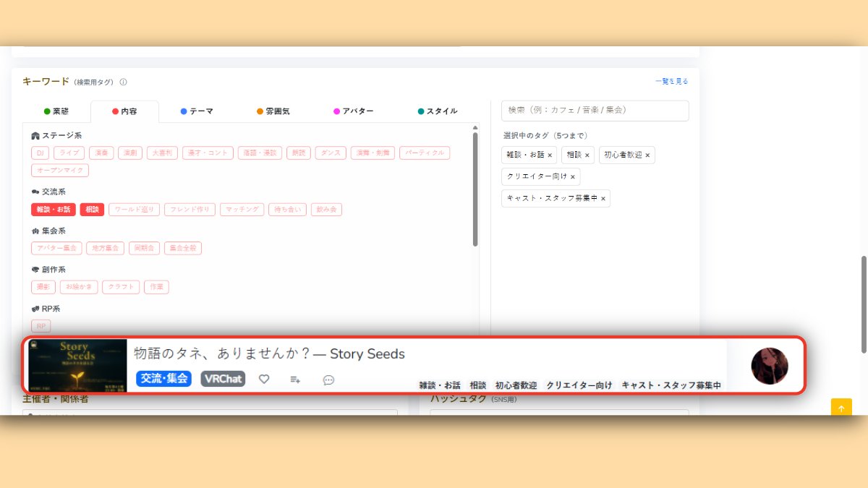
Task: Click the 集会系 category icon
Action: pos(35,231)
